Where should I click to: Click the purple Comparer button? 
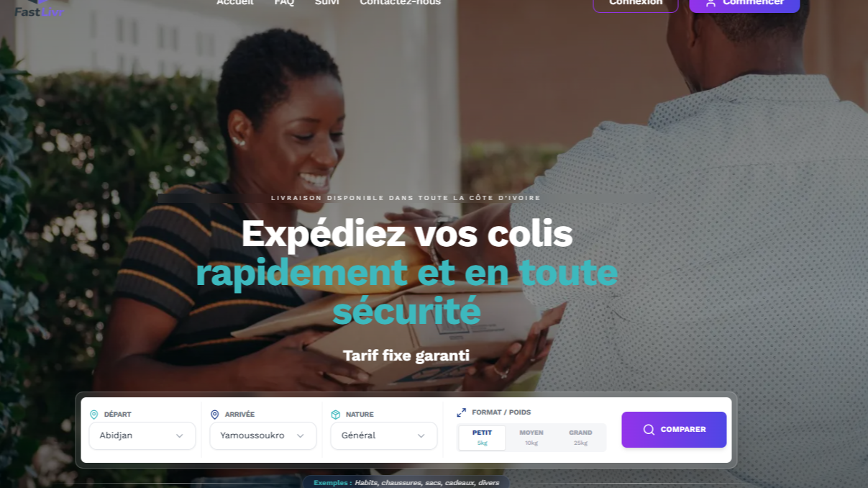pyautogui.click(x=674, y=430)
